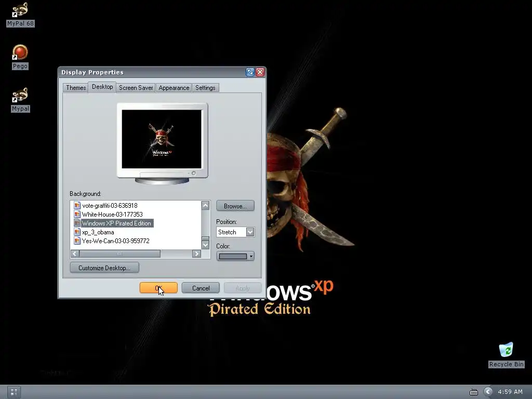Pick the xp_3_obama background
Screen dimensions: 532x399
pos(98,232)
